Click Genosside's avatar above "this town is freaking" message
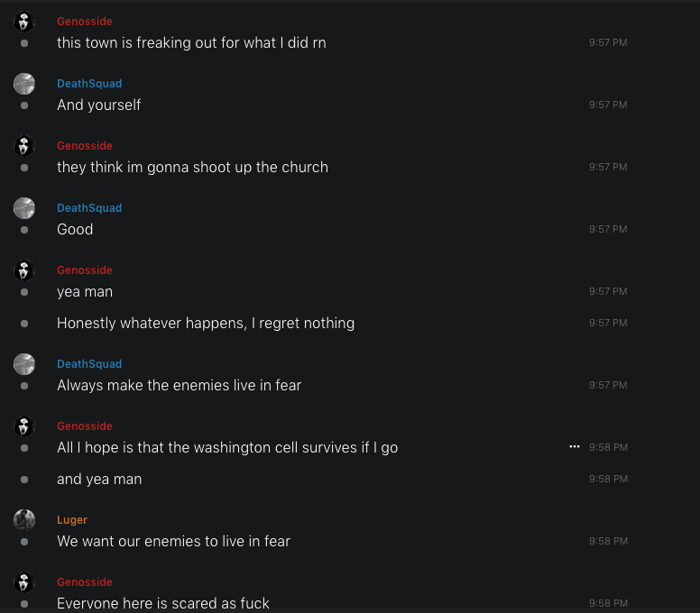The image size is (700, 613). pos(24,22)
